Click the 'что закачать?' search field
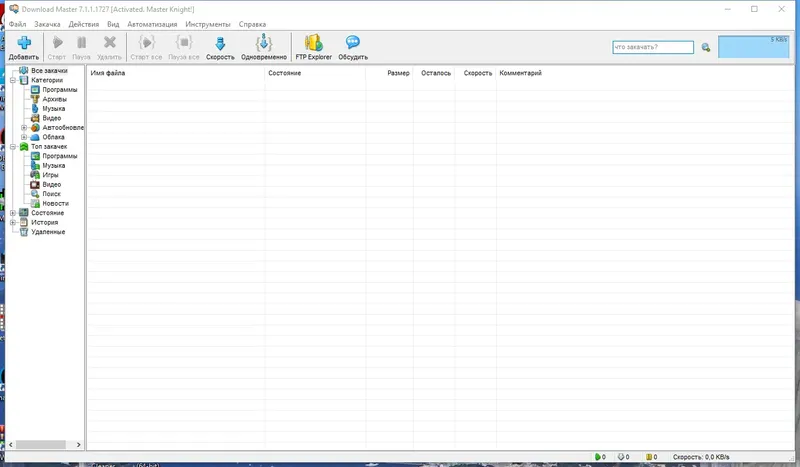Screen dimensions: 800x467 [653, 47]
